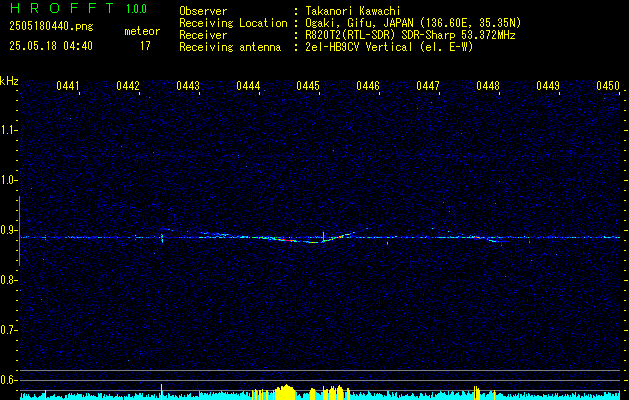Click the gray vertical range bar beside 0.9
The width and height of the screenshot is (629, 400).
click(x=19, y=231)
